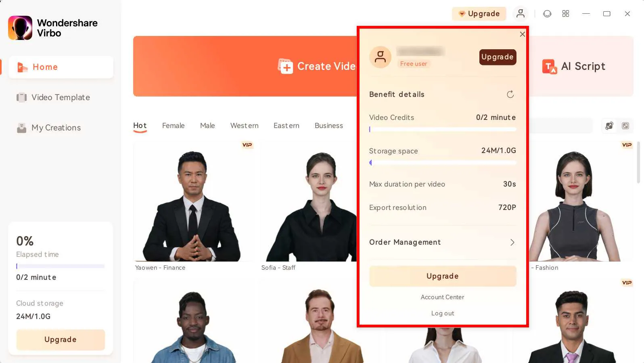Click the Upgrade button in title bar

click(479, 14)
